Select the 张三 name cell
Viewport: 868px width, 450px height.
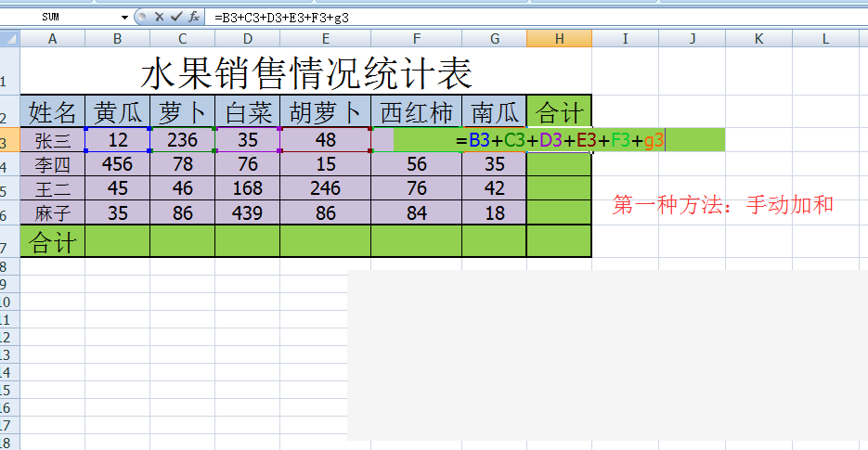point(53,139)
